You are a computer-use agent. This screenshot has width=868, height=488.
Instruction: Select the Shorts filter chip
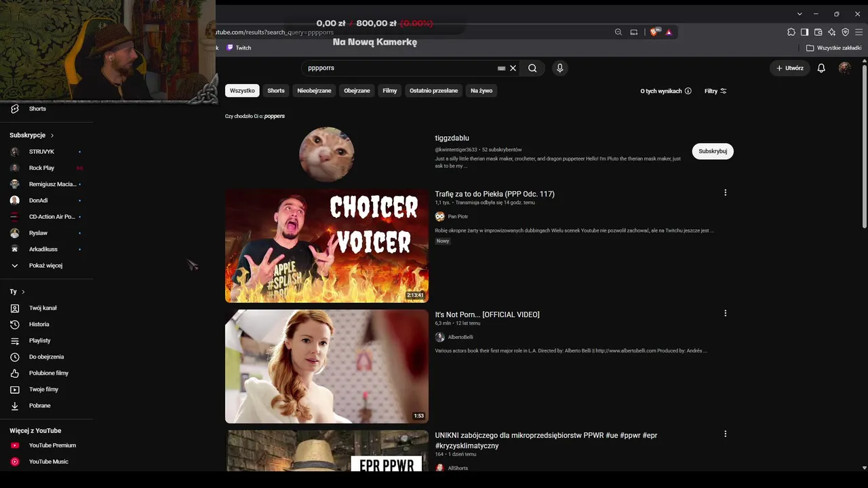(x=276, y=91)
